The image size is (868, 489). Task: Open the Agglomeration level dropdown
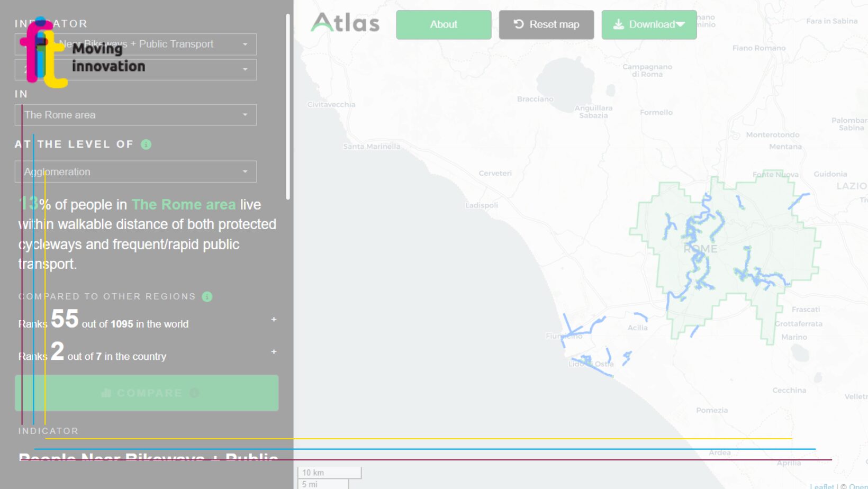[135, 172]
